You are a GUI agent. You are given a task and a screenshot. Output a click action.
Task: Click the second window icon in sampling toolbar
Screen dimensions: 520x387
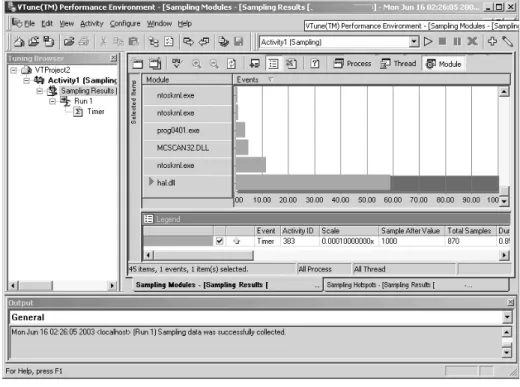click(155, 63)
